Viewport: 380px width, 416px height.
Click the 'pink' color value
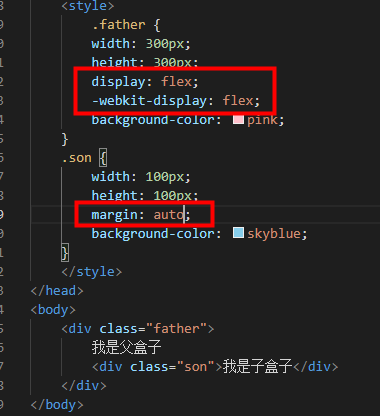262,120
